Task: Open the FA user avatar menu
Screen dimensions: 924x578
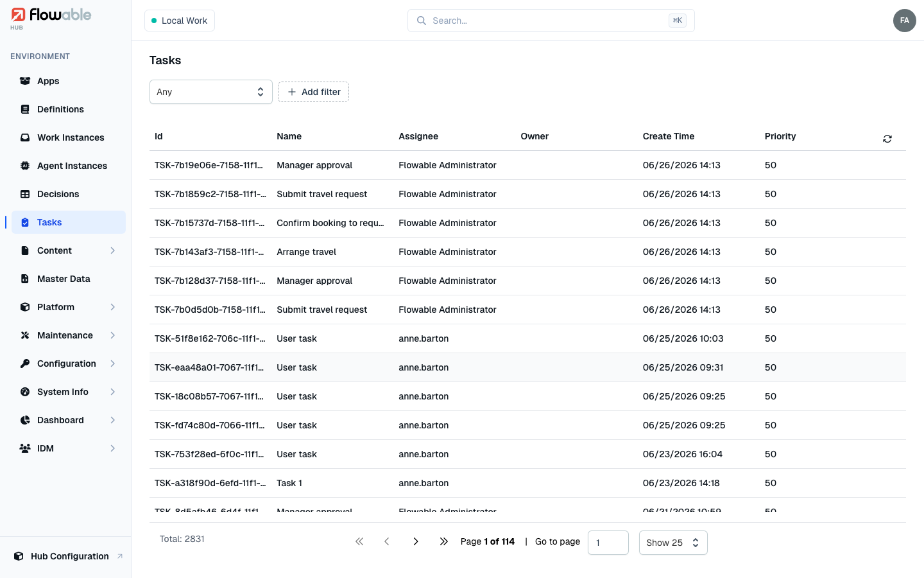Action: click(905, 21)
